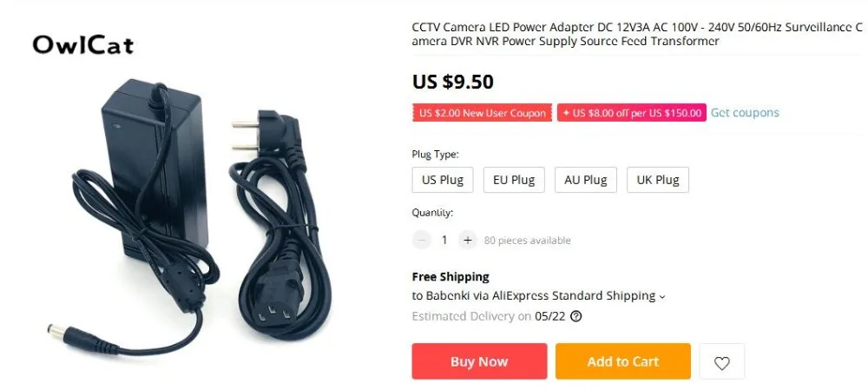868x390 pixels.
Task: Add item to wishlist with heart icon
Action: (x=722, y=361)
